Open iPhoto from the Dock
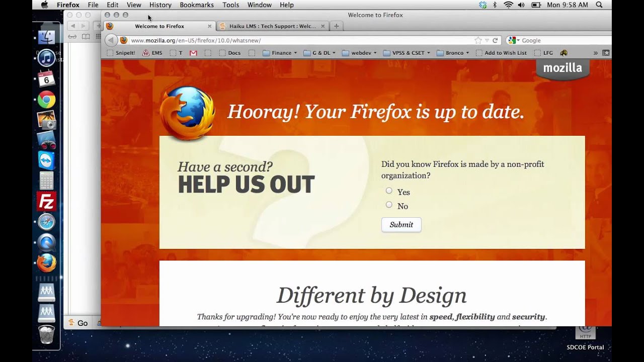Viewport: 644px width, 362px height. point(46,120)
